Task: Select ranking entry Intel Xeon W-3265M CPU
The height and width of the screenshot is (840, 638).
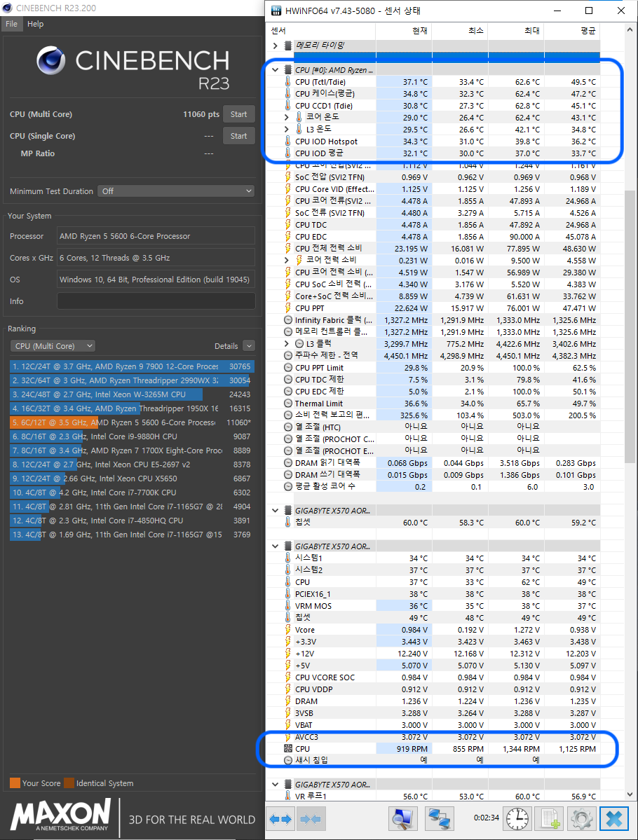Action: [x=132, y=394]
